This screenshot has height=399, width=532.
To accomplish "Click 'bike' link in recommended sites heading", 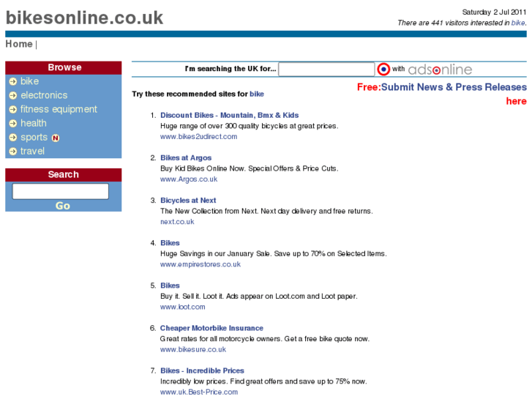I will tap(257, 94).
